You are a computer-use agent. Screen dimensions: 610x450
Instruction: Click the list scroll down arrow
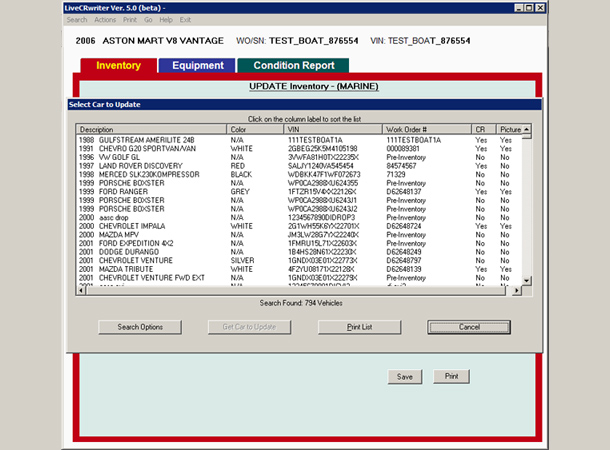pyautogui.click(x=527, y=280)
